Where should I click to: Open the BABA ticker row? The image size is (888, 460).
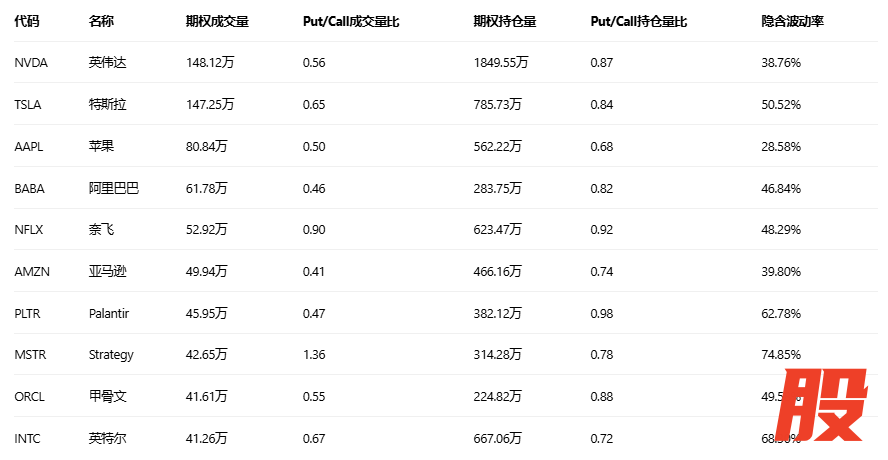click(30, 188)
